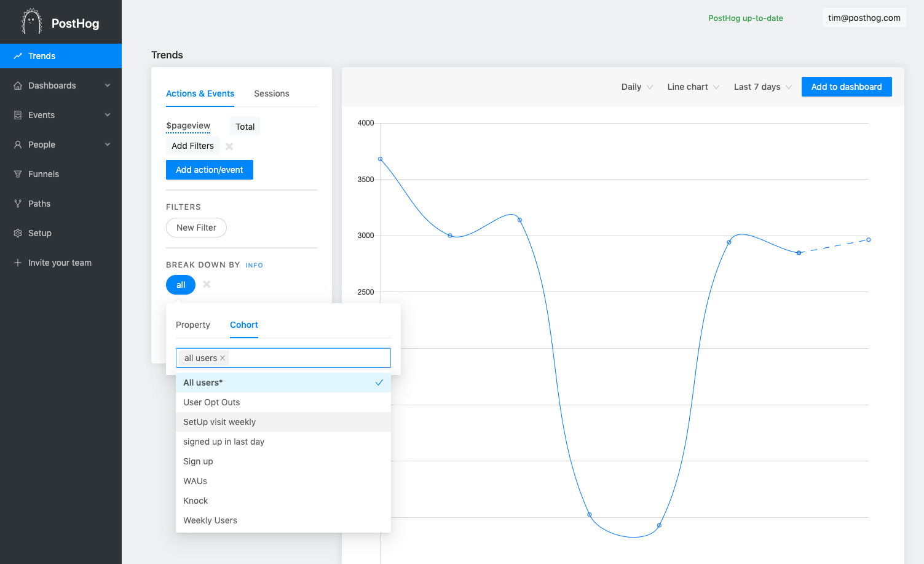Screen dimensions: 924x564
Task: Click the Funnels filter icon in sidebar
Action: (18, 174)
